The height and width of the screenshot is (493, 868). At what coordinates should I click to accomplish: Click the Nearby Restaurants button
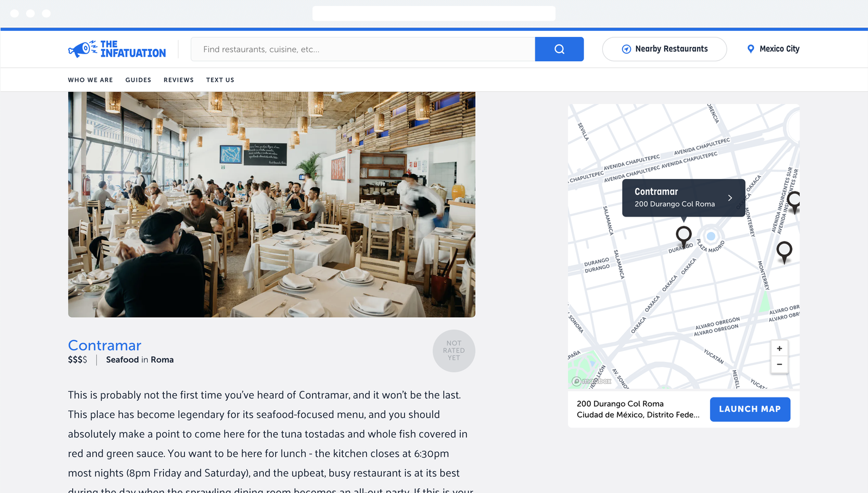coord(665,49)
